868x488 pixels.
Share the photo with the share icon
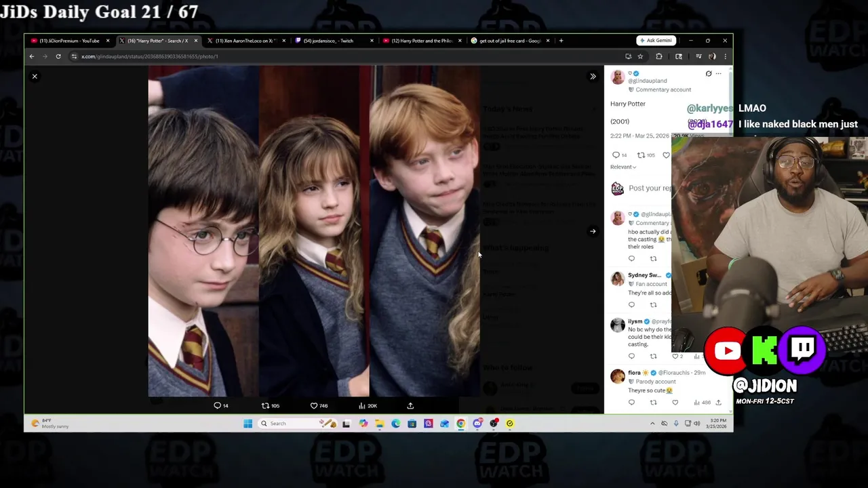pyautogui.click(x=410, y=405)
